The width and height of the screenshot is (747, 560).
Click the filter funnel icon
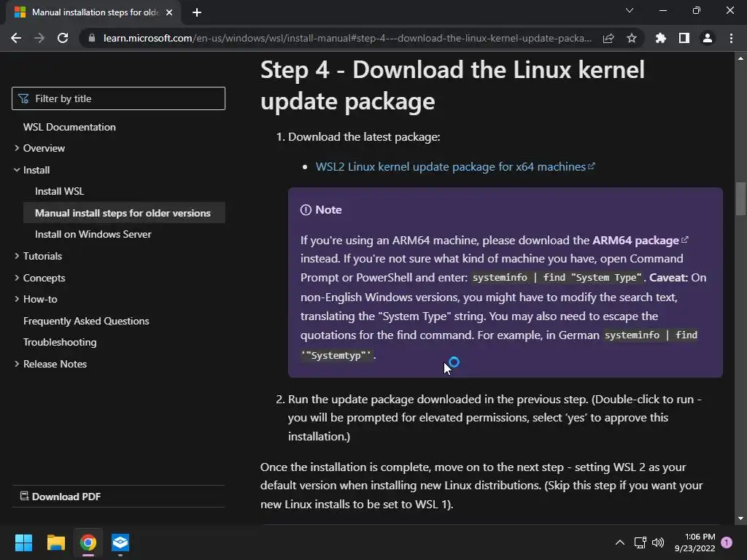[23, 98]
